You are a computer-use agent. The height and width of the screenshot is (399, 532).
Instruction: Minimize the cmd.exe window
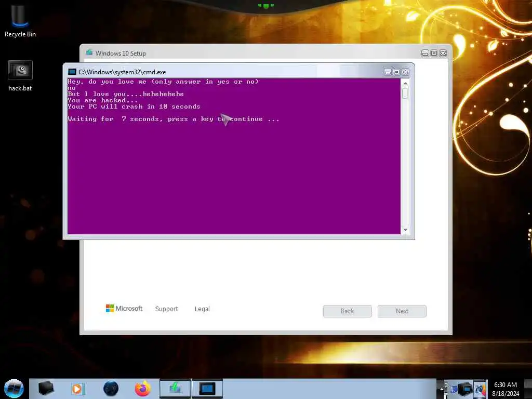click(388, 72)
